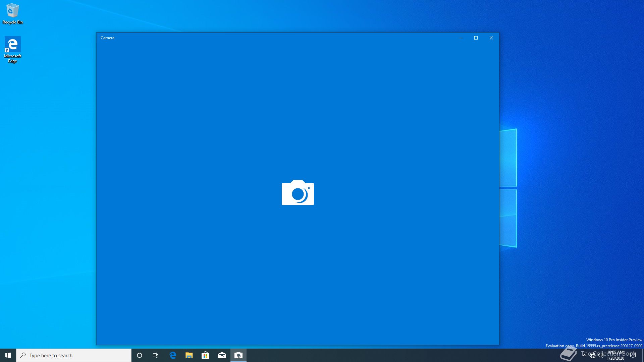Click the 'Type here to search' box
Viewport: 644px width, 362px height.
pyautogui.click(x=74, y=355)
